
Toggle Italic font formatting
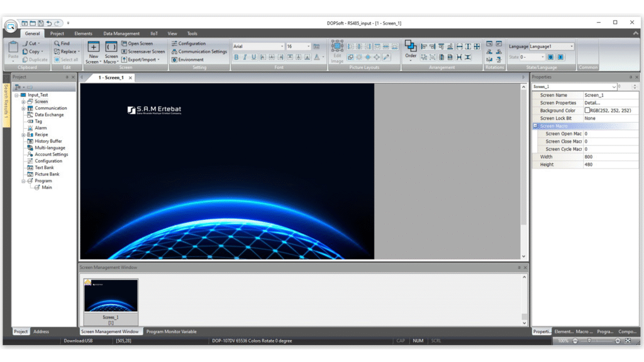(245, 57)
